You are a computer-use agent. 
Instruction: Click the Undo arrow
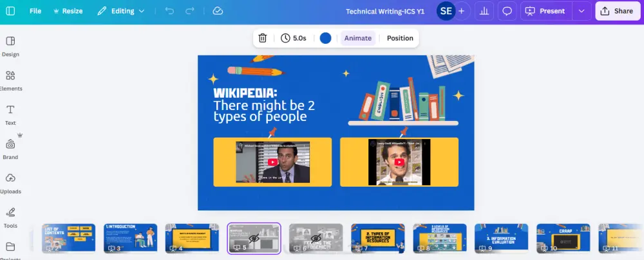tap(169, 11)
